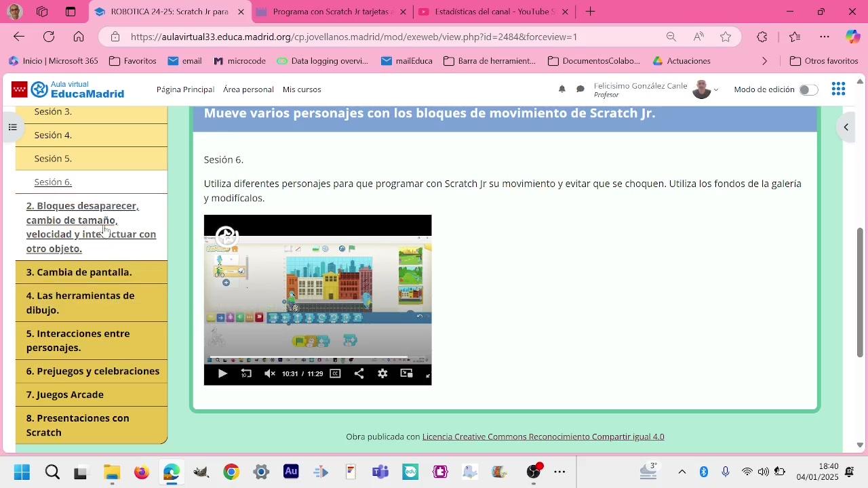This screenshot has height=488, width=868.
Task: Play the embedded Scratch Jr video
Action: pos(222,373)
